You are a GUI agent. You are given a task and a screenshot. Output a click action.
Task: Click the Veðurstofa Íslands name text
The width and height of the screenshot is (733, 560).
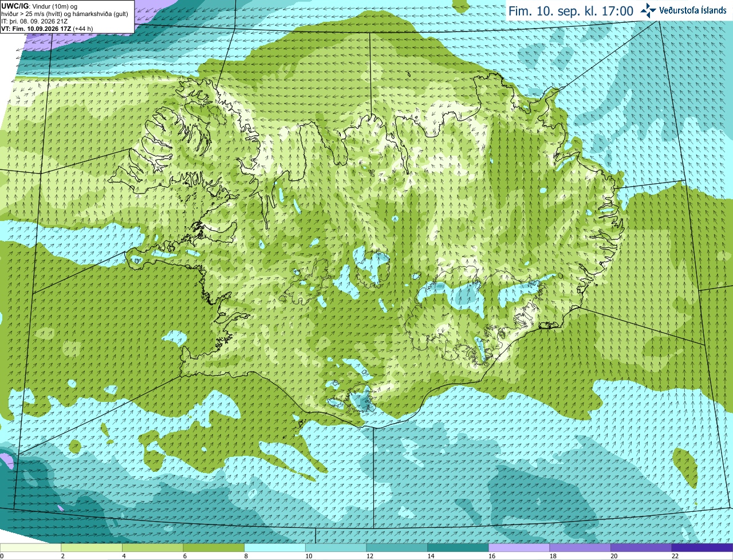pos(692,10)
